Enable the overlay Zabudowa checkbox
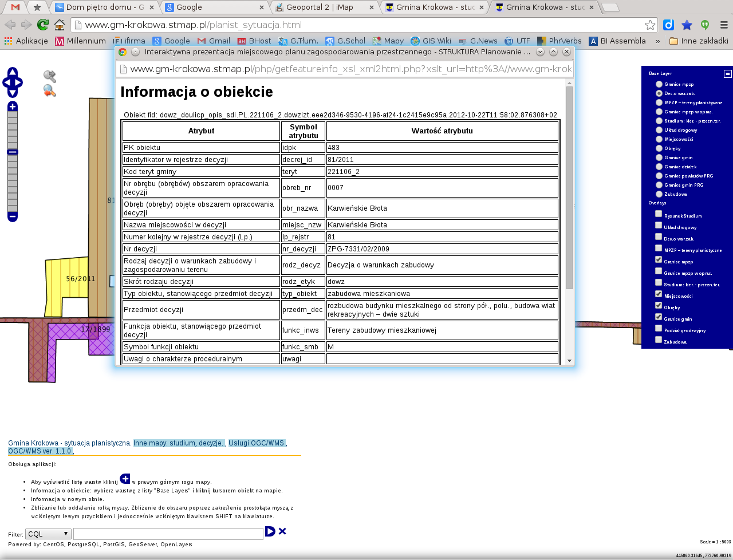Viewport: 733px width, 560px height. (659, 340)
